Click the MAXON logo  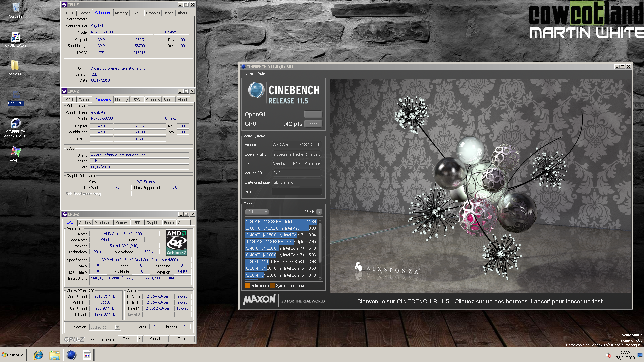coord(259,299)
